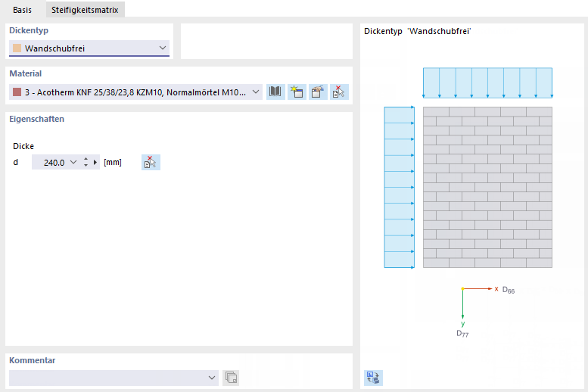Switch to the Basis tab
The width and height of the screenshot is (588, 392).
coord(22,10)
